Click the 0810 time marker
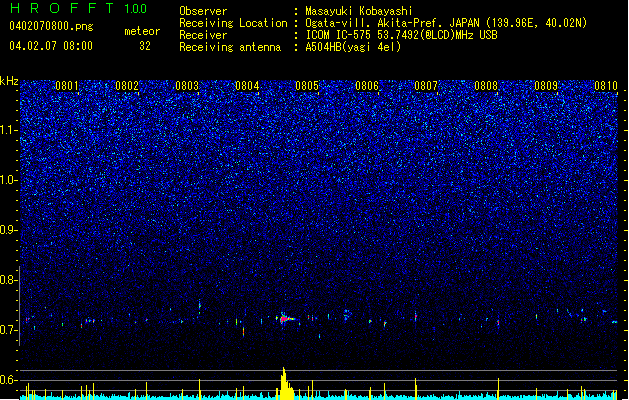Image resolution: width=629 pixels, height=400 pixels. tap(606, 86)
